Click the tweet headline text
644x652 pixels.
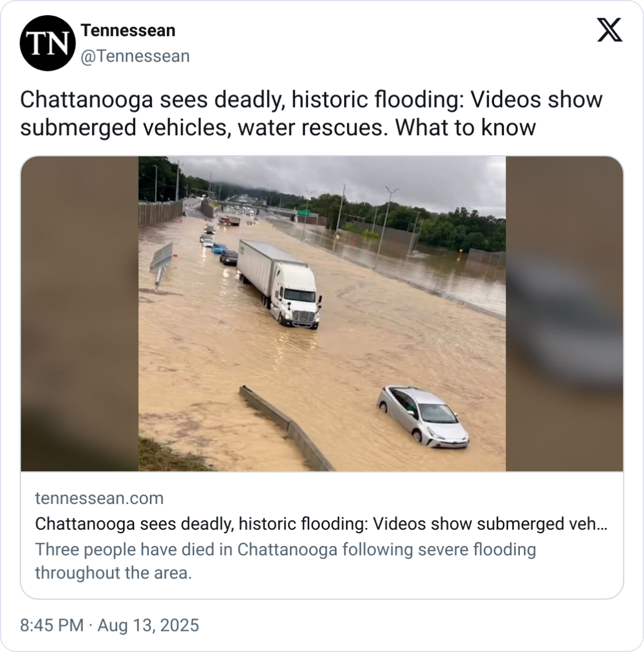point(311,113)
